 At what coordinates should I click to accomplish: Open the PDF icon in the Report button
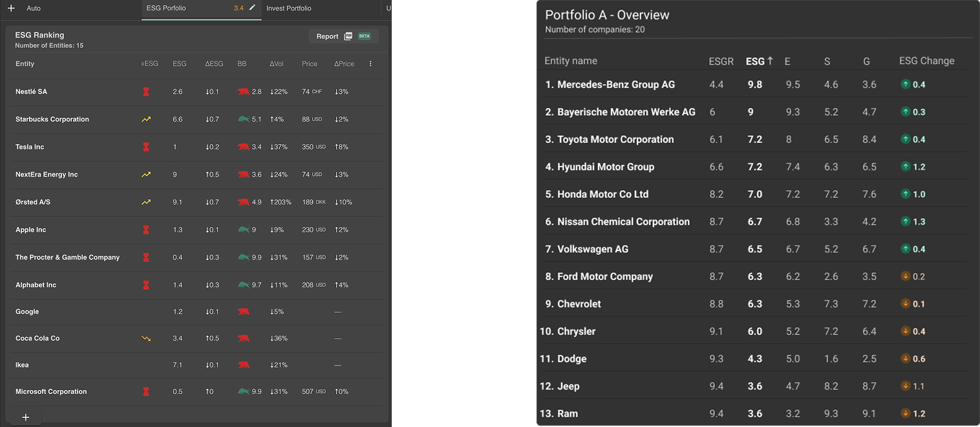tap(348, 36)
